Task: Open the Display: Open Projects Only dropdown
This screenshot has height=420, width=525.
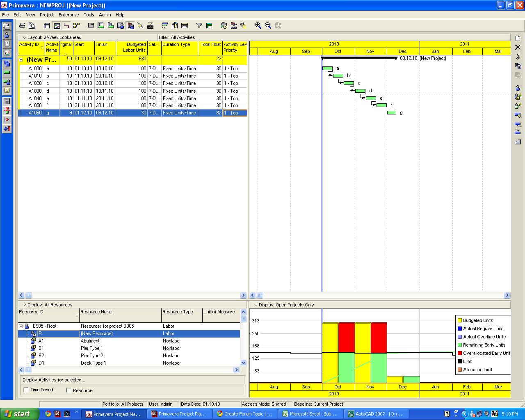Action: [284, 305]
